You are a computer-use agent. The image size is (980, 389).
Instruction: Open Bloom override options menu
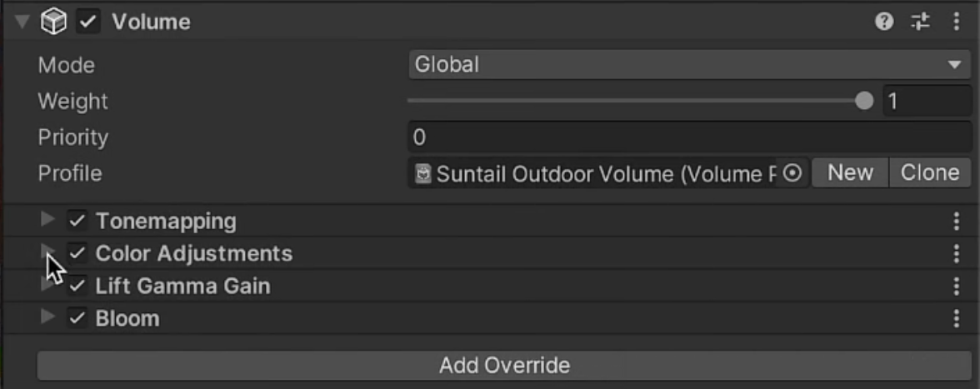[956, 319]
